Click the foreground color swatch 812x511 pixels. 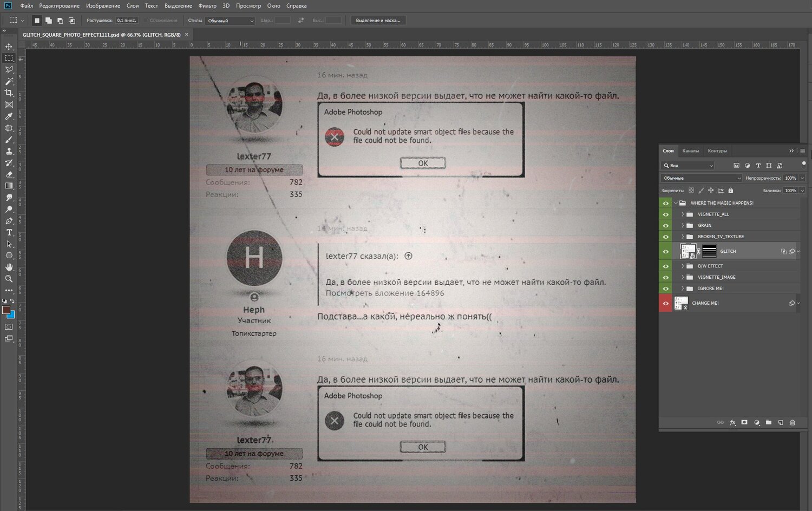pyautogui.click(x=6, y=310)
